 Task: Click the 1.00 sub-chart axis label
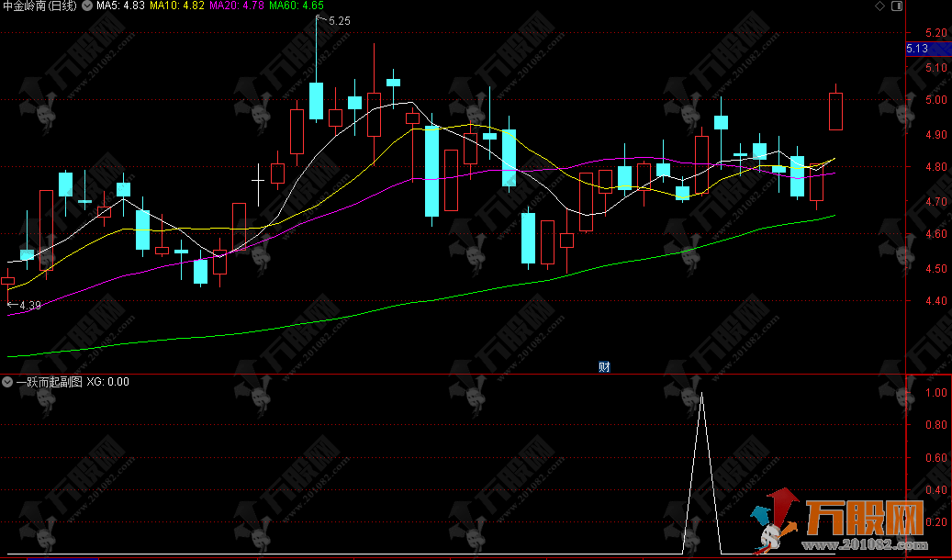coord(936,392)
